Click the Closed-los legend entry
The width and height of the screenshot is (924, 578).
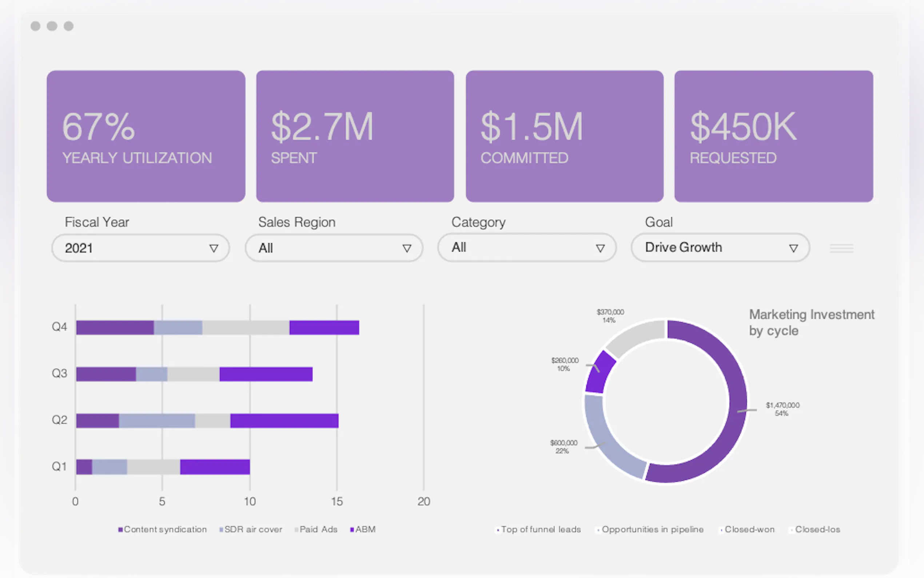click(817, 530)
